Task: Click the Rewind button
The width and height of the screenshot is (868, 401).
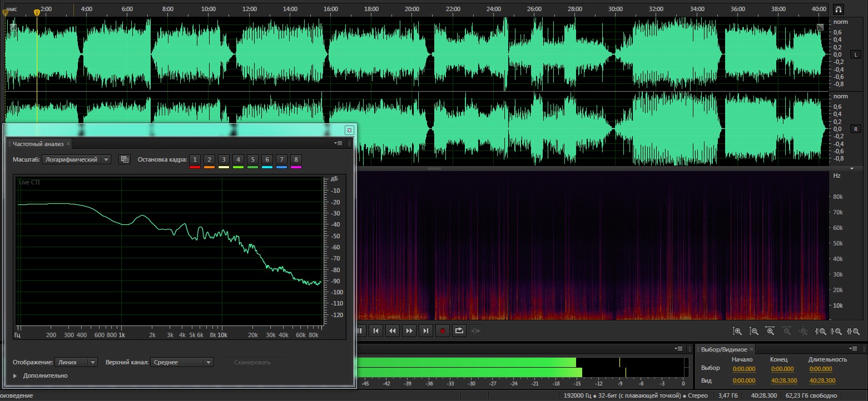Action: 393,330
